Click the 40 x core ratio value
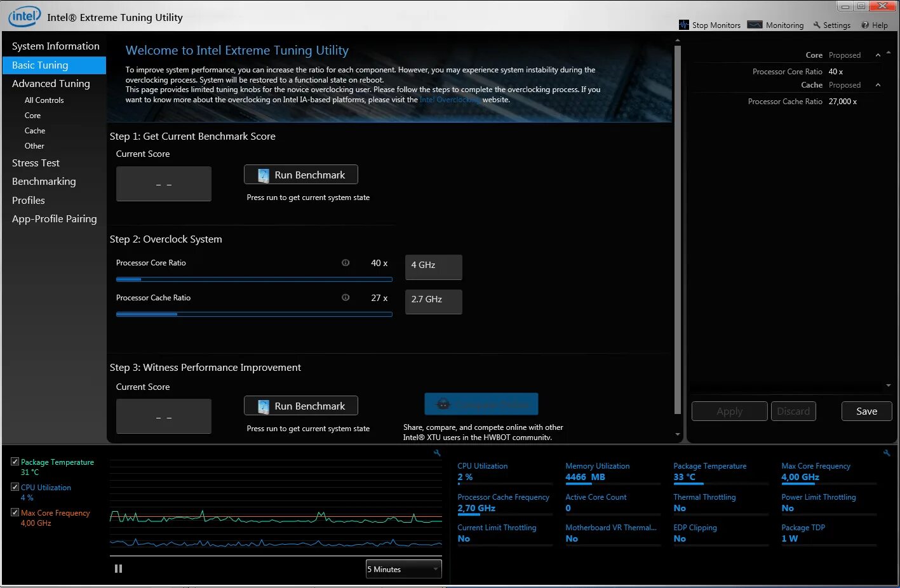Screen dimensions: 900x588 379,263
